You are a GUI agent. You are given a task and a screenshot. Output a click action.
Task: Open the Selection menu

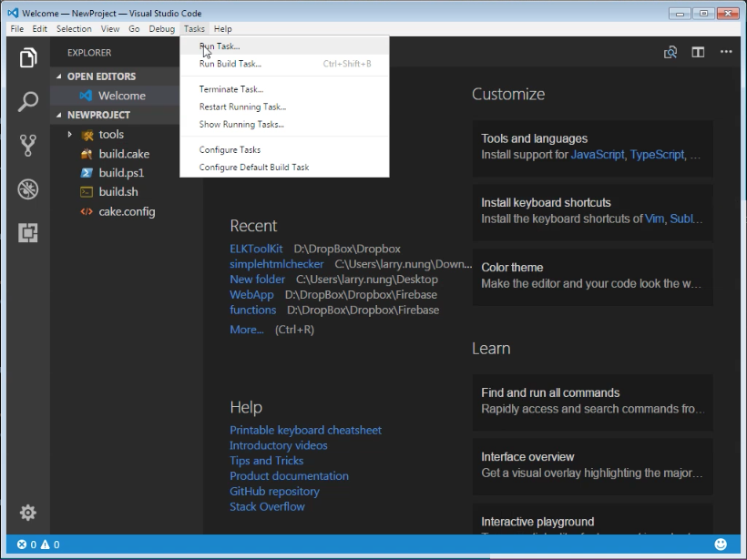[74, 29]
